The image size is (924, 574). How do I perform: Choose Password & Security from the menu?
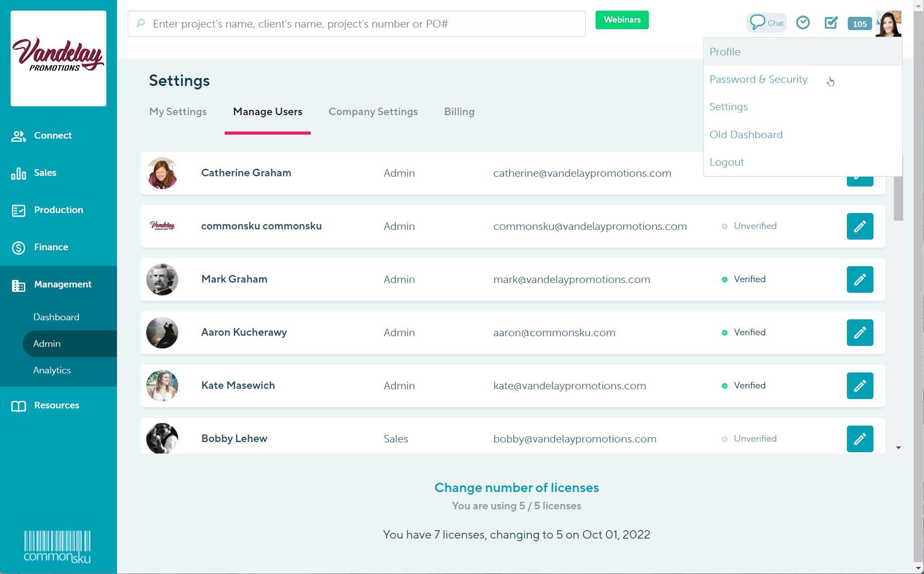[758, 79]
